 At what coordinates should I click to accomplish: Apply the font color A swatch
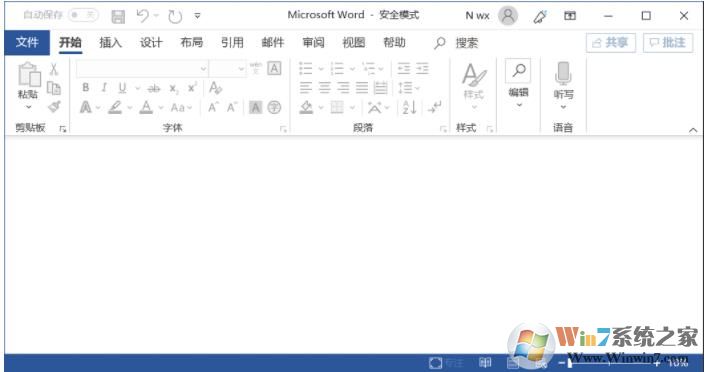coord(146,108)
